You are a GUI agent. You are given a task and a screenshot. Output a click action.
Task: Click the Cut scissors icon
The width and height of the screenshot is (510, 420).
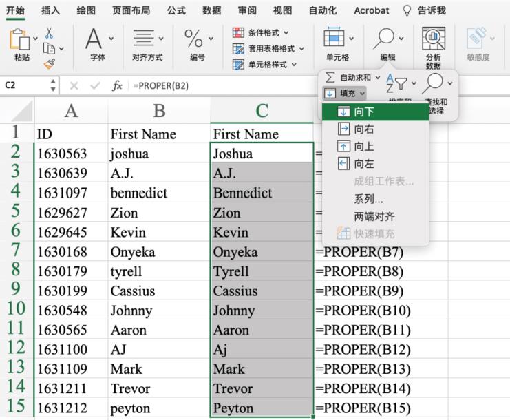[x=49, y=33]
